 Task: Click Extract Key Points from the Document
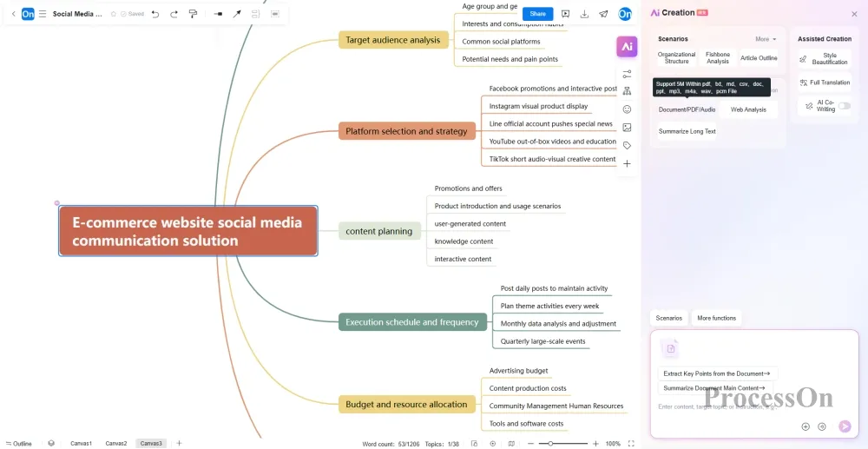tap(717, 373)
